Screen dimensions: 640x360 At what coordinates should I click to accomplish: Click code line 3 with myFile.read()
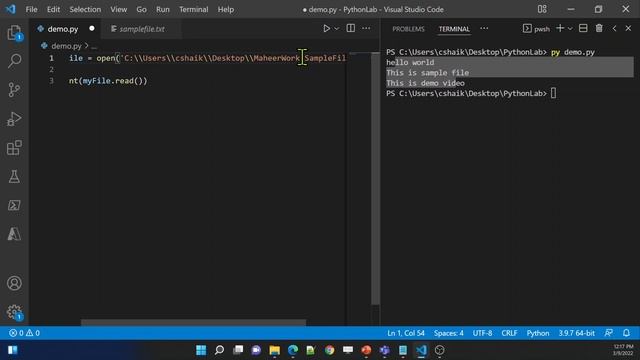pos(108,81)
